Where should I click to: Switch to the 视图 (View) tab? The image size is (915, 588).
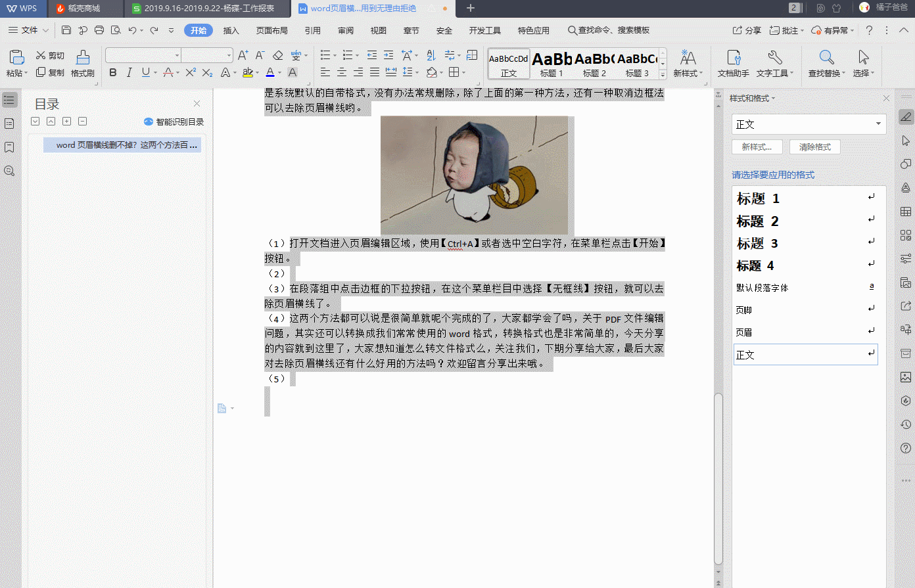tap(379, 30)
